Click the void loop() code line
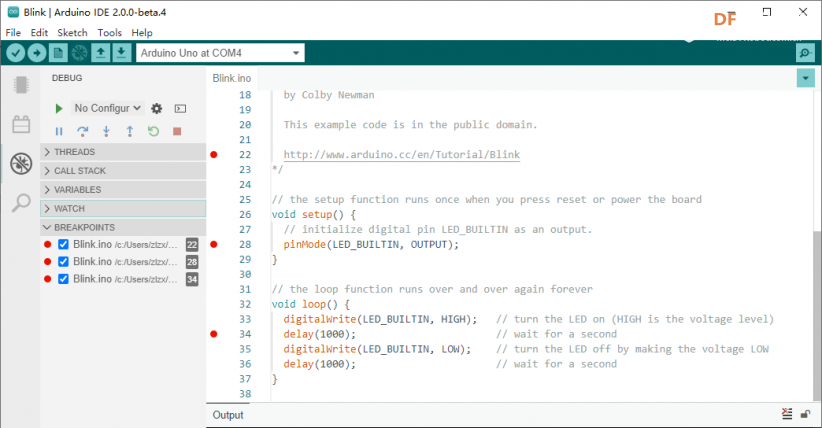 [x=310, y=304]
